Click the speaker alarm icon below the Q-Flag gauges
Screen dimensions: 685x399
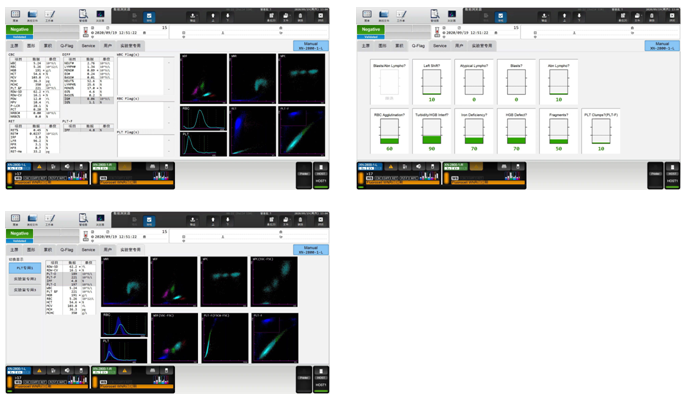click(x=419, y=167)
